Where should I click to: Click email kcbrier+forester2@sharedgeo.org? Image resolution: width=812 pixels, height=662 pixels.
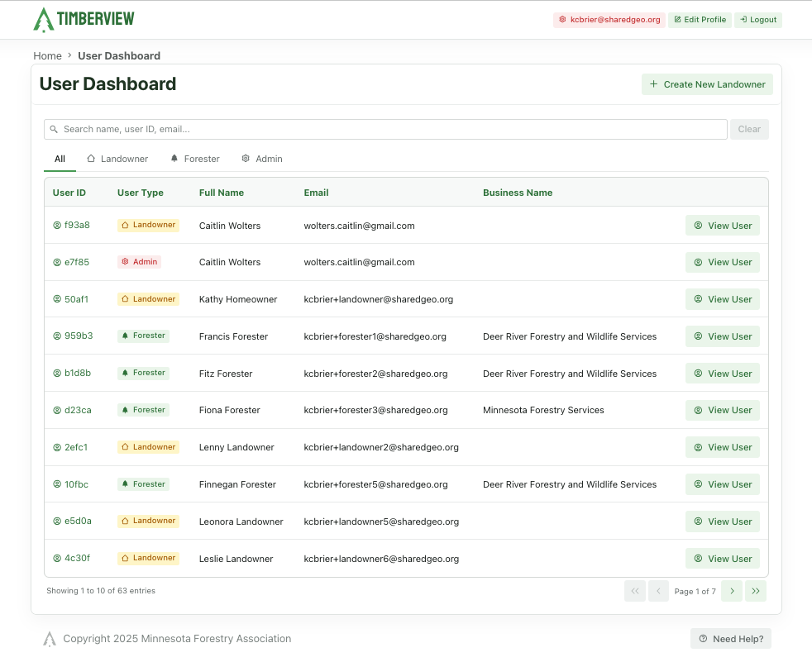pyautogui.click(x=375, y=374)
